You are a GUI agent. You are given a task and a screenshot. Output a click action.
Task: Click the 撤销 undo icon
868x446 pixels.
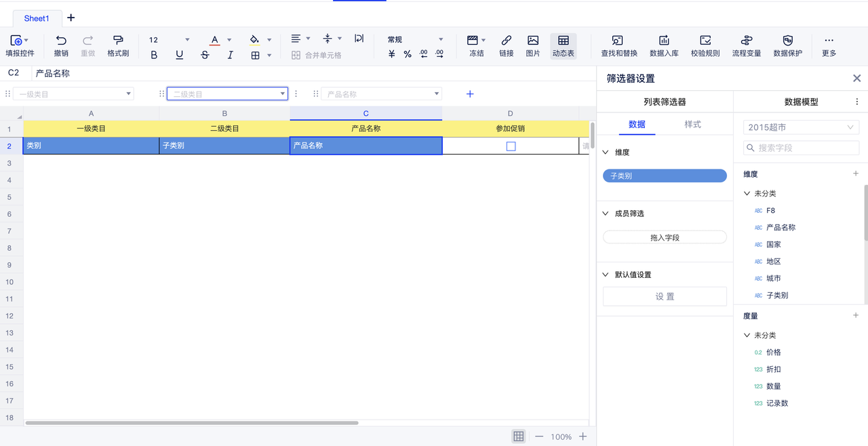coord(61,41)
